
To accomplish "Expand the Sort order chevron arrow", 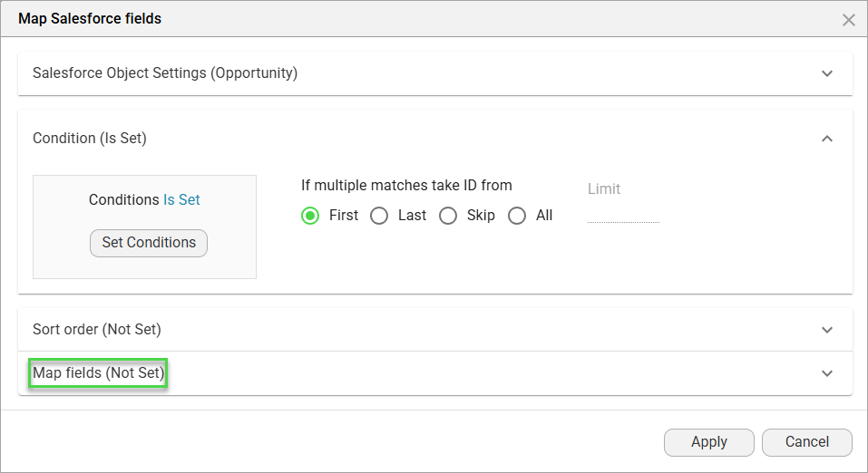I will (826, 330).
